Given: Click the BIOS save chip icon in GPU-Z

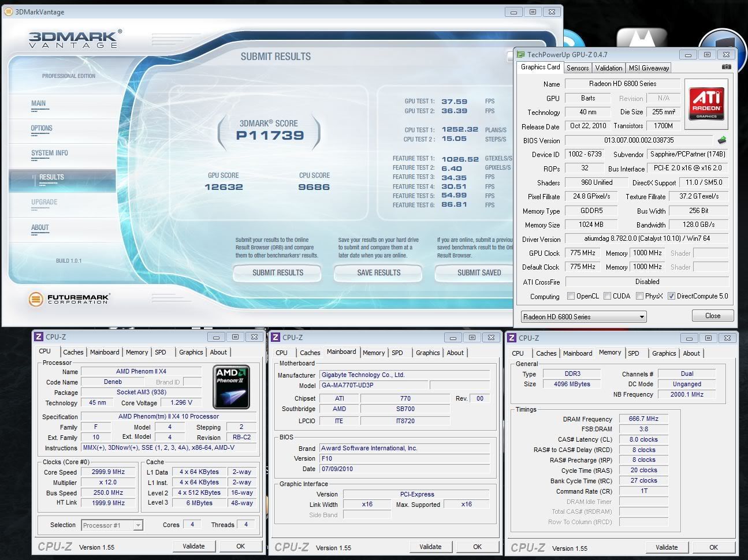Looking at the screenshot, I should [721, 140].
